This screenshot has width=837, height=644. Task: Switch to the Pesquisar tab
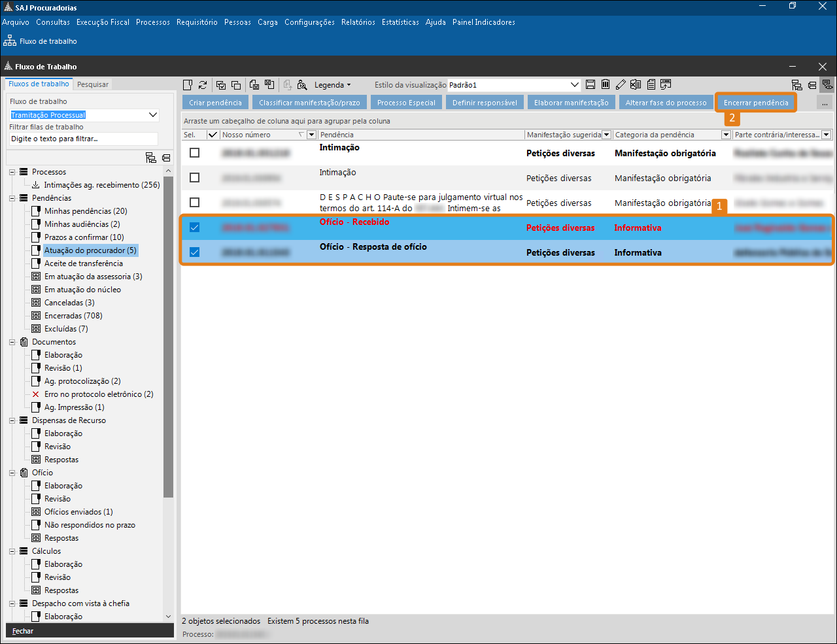coord(93,84)
